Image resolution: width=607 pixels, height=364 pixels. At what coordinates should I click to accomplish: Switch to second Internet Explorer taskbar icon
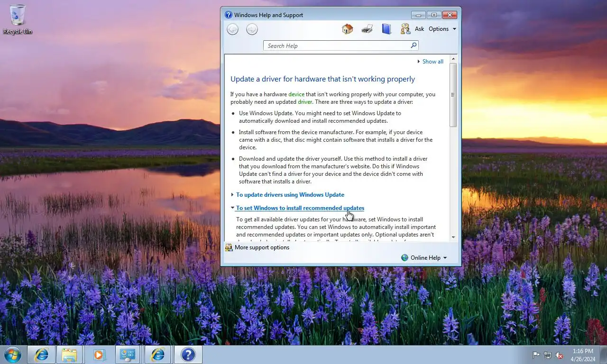pos(157,355)
